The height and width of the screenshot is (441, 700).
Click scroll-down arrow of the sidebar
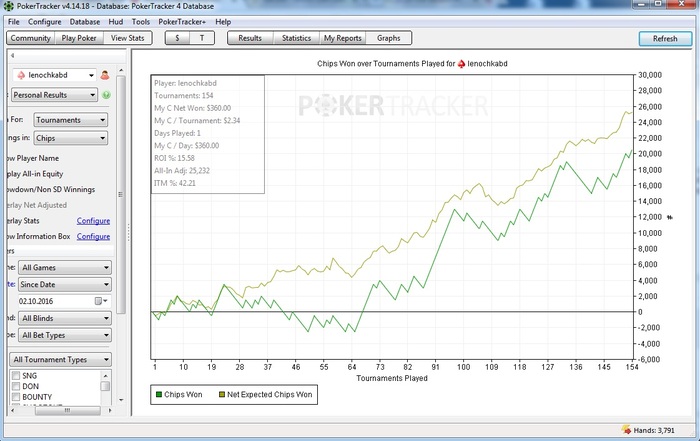click(121, 400)
